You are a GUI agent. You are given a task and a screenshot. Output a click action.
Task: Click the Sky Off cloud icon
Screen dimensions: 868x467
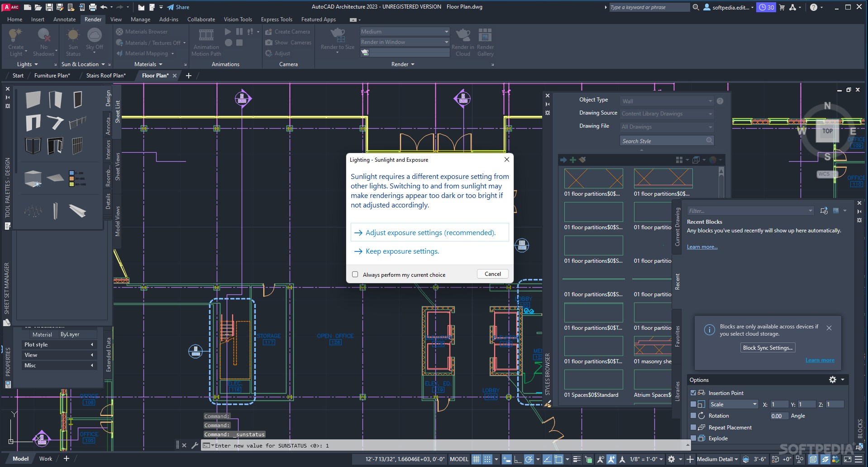[94, 35]
